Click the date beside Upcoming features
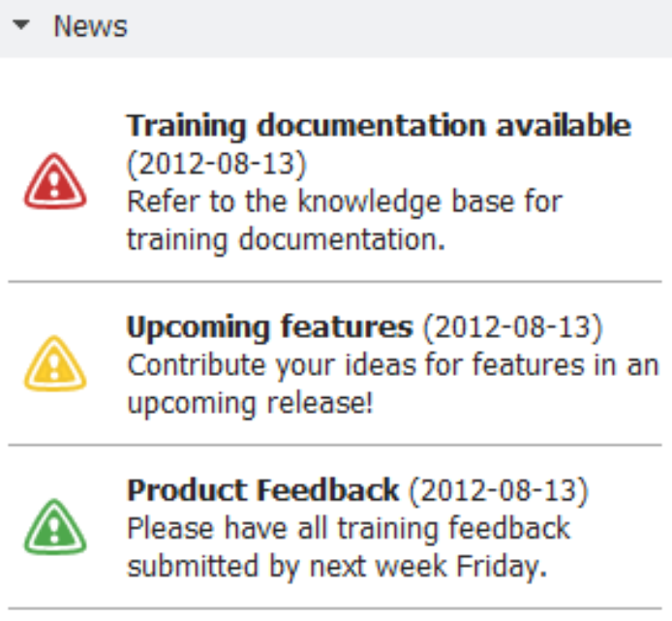672x621 pixels. [512, 328]
